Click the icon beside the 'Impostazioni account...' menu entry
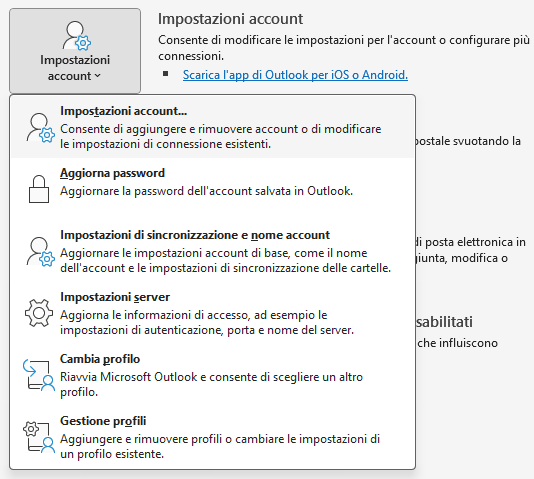This screenshot has height=479, width=534. pyautogui.click(x=40, y=128)
